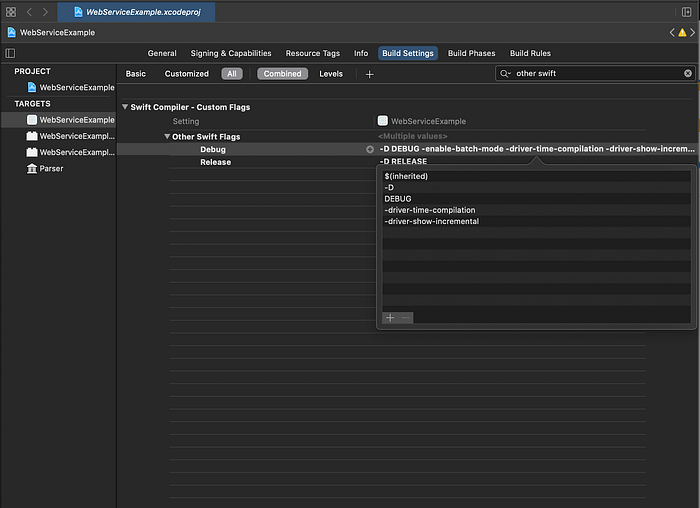Screen dimensions: 700x508
Task: Select the first WebServiceExampl... test target
Action: pyautogui.click(x=70, y=136)
